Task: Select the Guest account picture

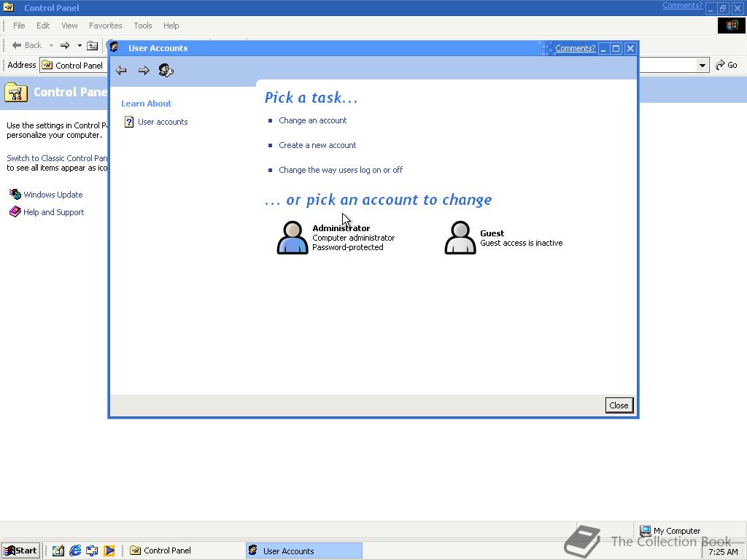Action: pos(460,237)
